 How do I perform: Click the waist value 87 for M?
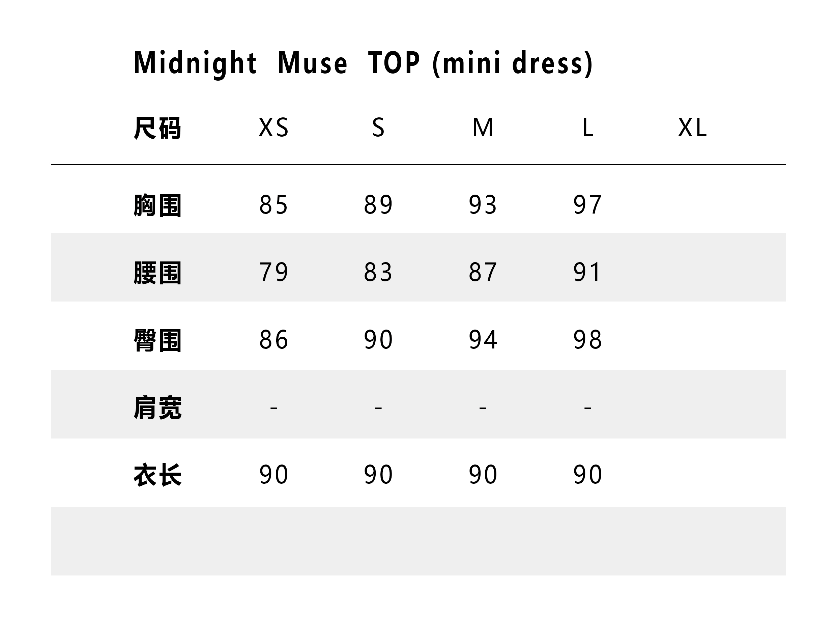click(483, 273)
